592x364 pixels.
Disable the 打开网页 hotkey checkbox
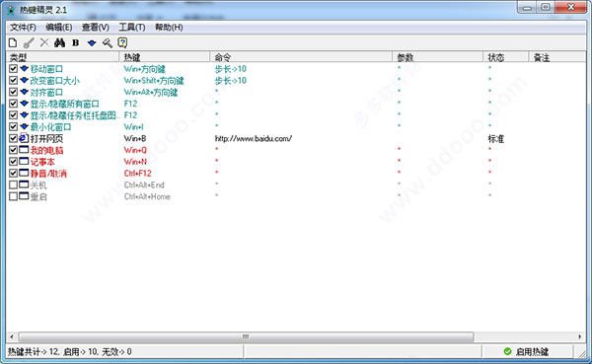(x=13, y=138)
